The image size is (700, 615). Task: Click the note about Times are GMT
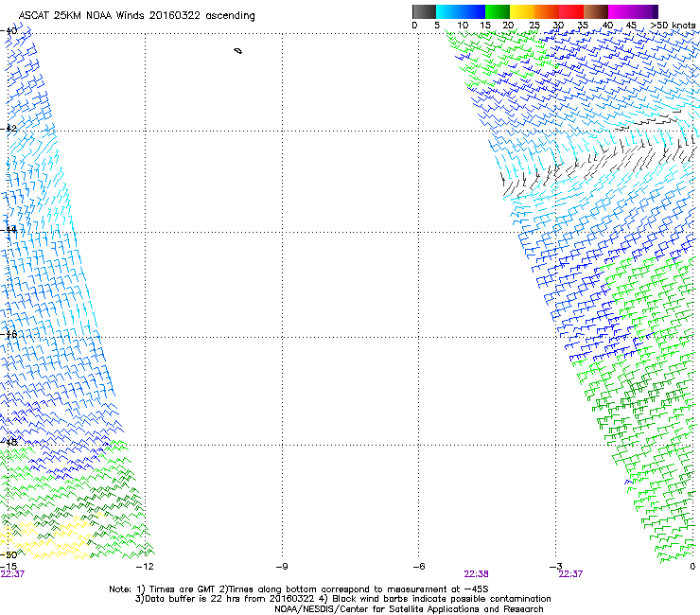(299, 589)
